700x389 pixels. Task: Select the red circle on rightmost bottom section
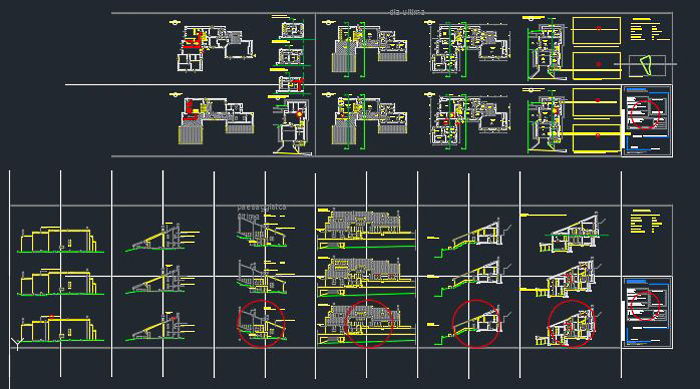click(571, 324)
